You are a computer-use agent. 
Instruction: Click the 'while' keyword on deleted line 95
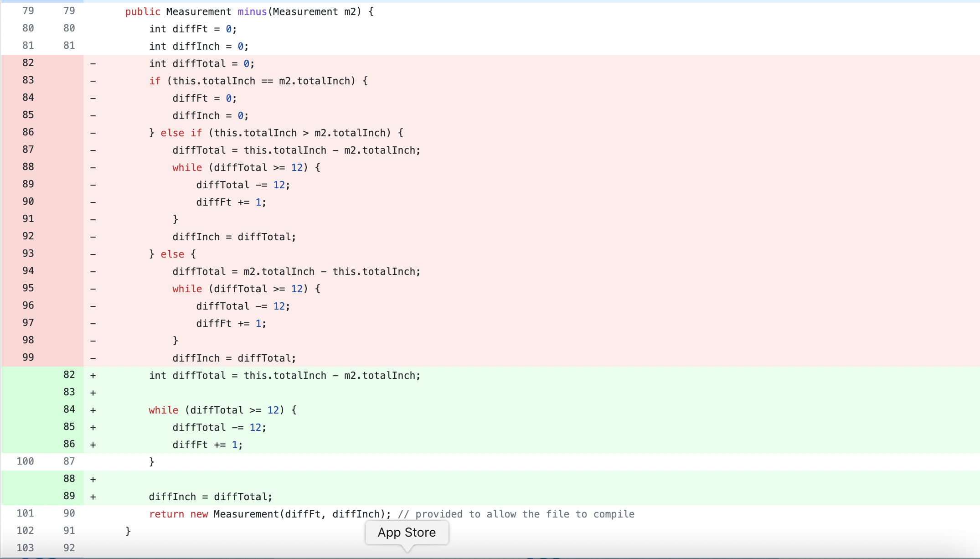pos(187,289)
